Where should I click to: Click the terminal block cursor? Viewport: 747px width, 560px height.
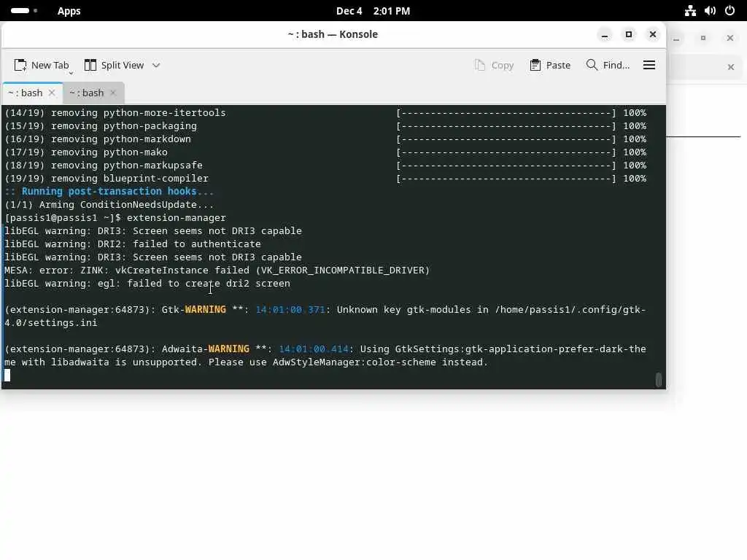(7, 376)
